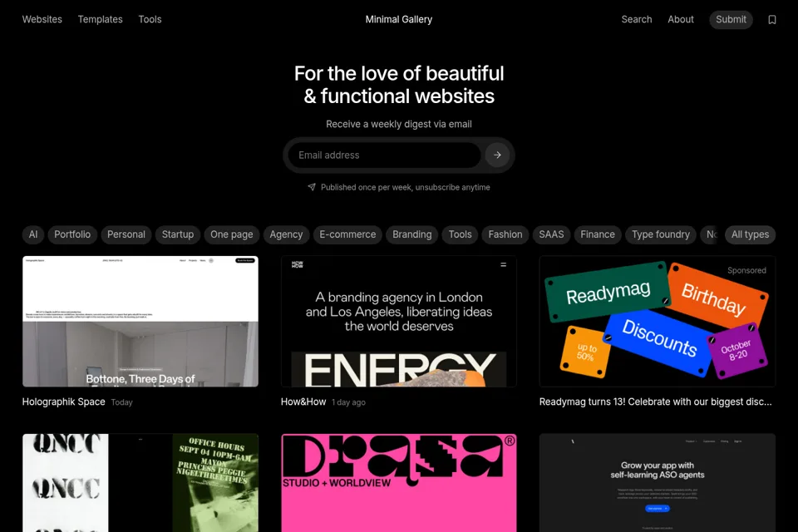Open the About page link
Screen dimensions: 798x532
[x=681, y=19]
